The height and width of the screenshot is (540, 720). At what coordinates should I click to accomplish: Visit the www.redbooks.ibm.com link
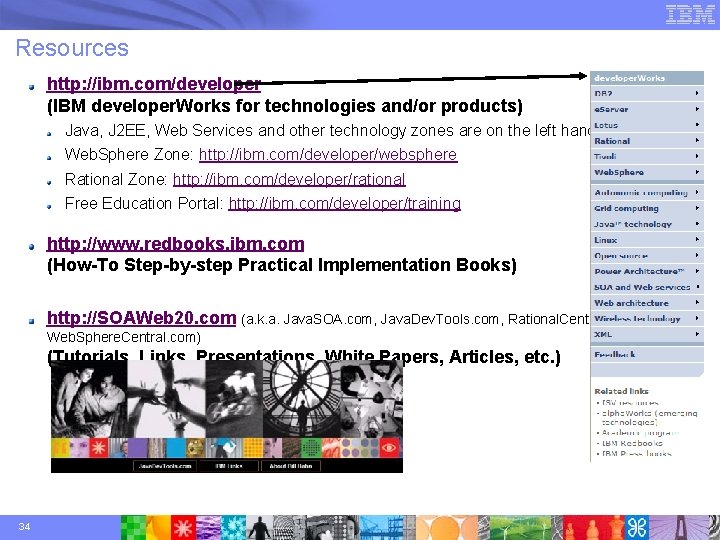(175, 244)
